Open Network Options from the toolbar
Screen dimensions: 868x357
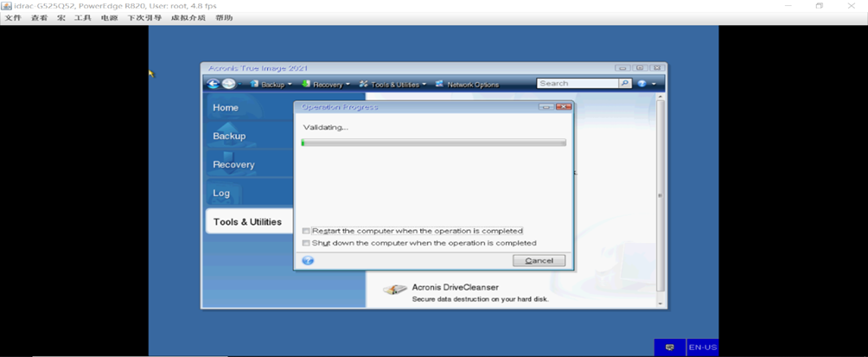(473, 85)
